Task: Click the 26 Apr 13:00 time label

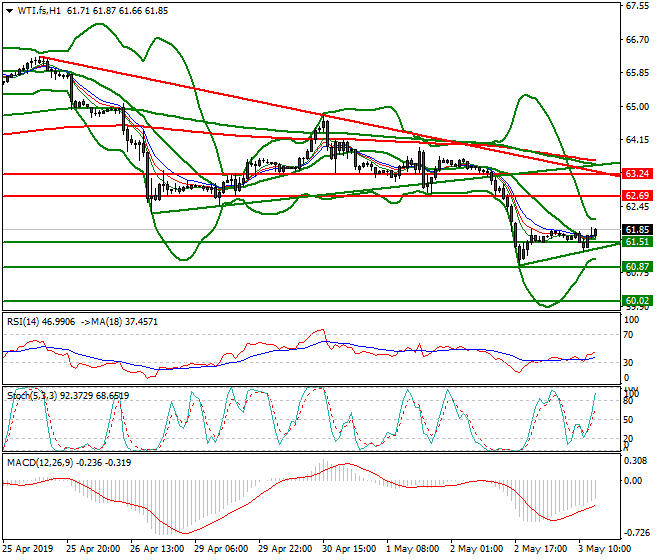Action: (157, 549)
